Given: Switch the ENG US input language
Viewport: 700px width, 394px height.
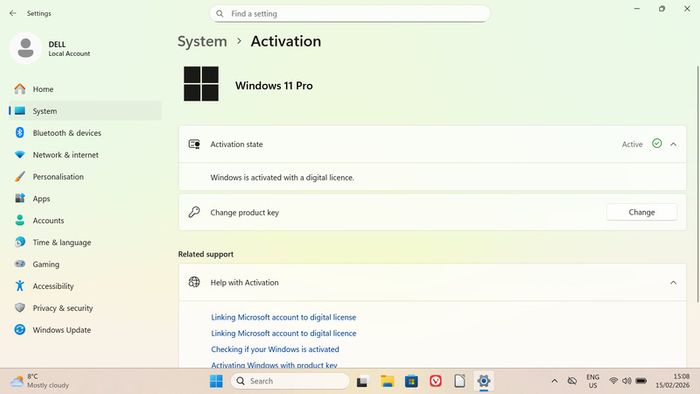Looking at the screenshot, I should point(593,381).
